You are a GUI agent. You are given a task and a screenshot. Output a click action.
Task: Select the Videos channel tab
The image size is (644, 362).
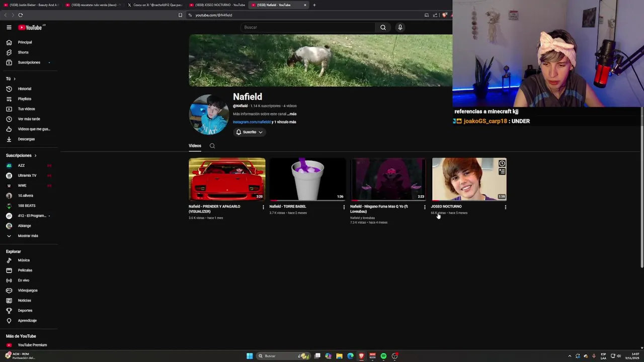(195, 146)
